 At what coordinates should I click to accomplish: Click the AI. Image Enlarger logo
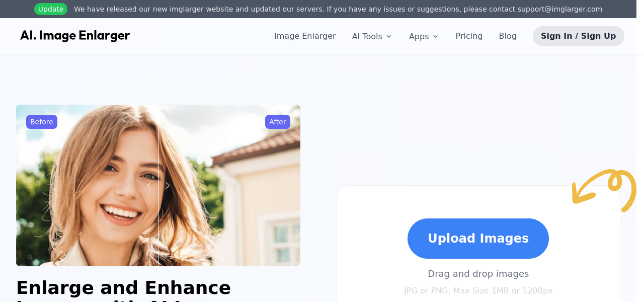(75, 36)
